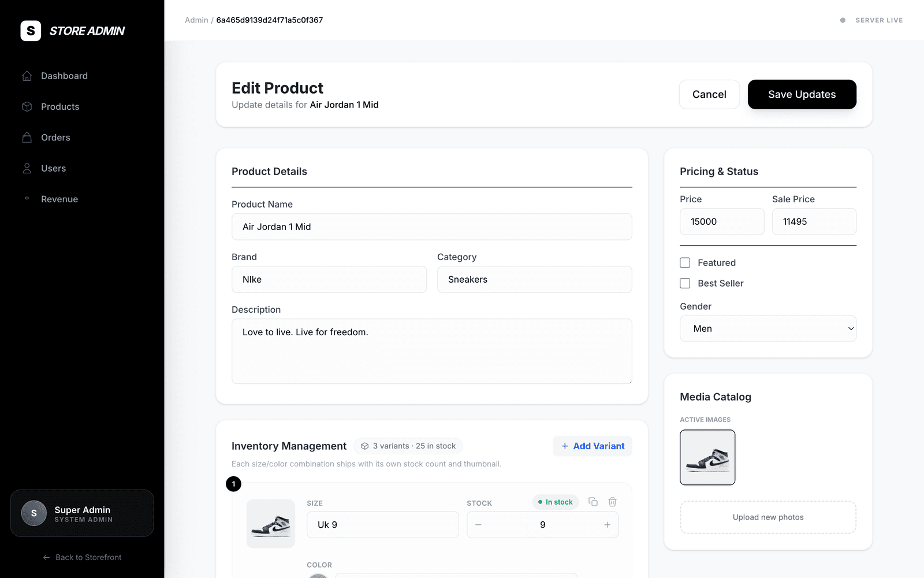The image size is (924, 578).
Task: Click the product ID in breadcrumb
Action: (270, 20)
